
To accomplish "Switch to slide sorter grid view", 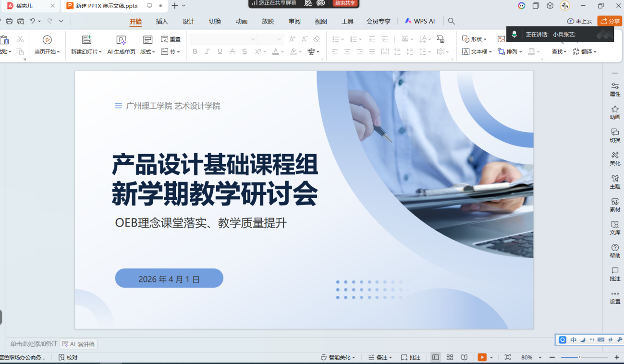I will coord(450,357).
